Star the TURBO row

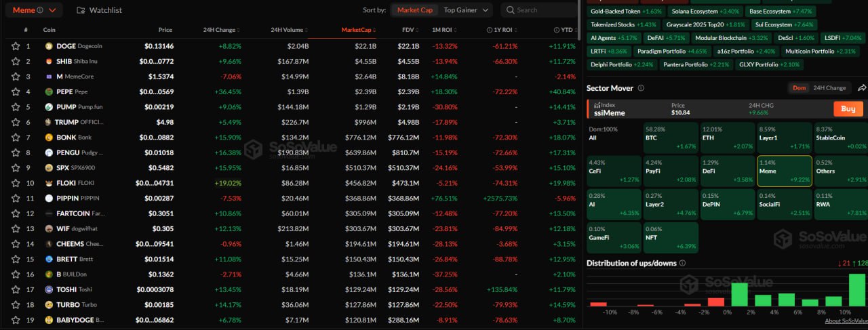click(x=15, y=305)
